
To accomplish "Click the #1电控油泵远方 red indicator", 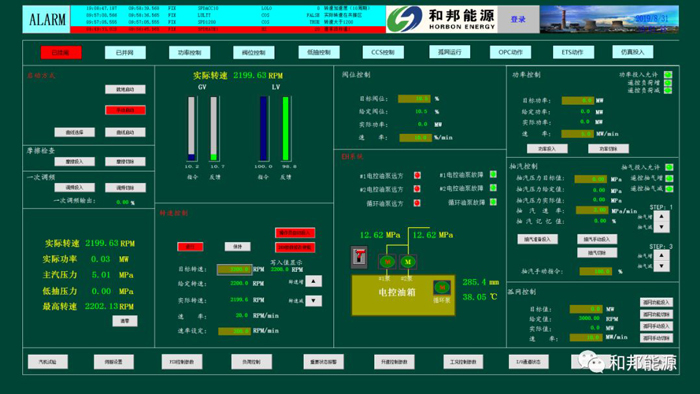I will click(417, 175).
